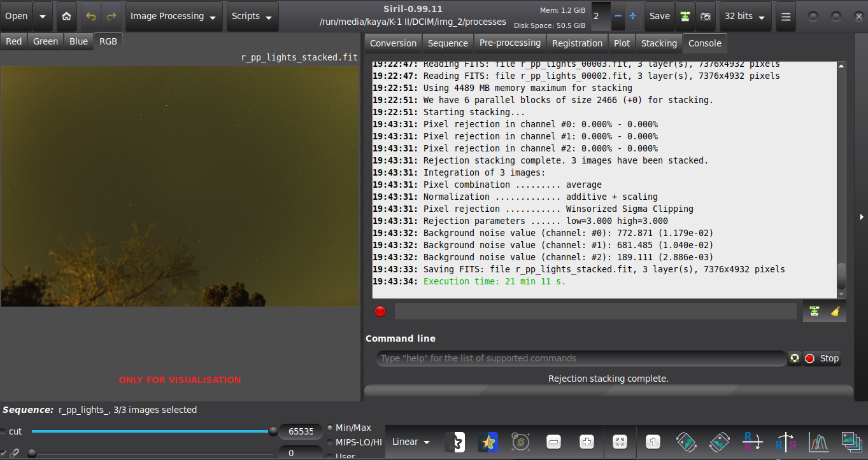Toggle the cut checkbox
This screenshot has width=868, height=460.
pyautogui.click(x=3, y=431)
